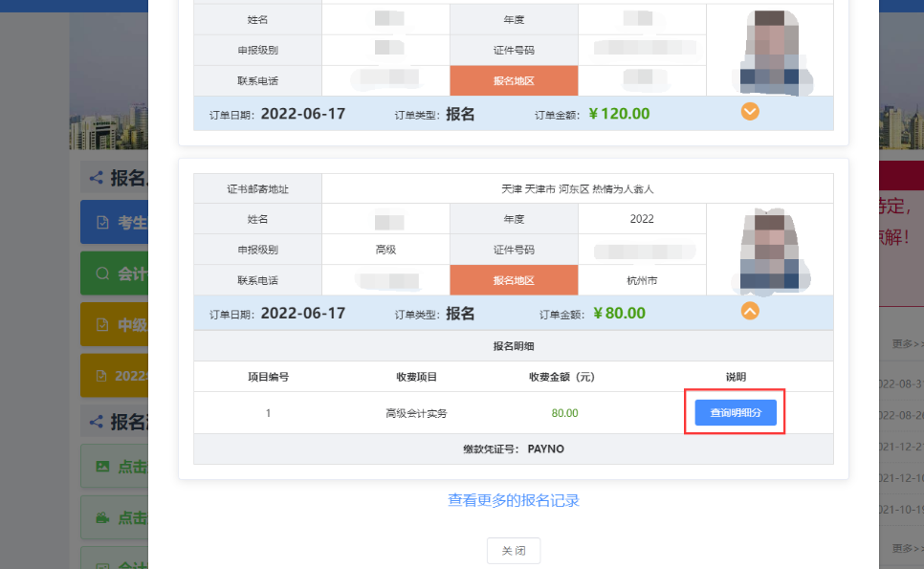
Task: Click the candidate photo in the ¥80.00 record
Action: point(770,250)
